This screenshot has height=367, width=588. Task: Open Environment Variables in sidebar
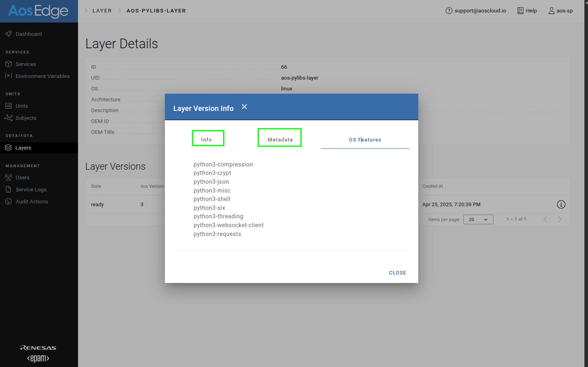[x=42, y=76]
